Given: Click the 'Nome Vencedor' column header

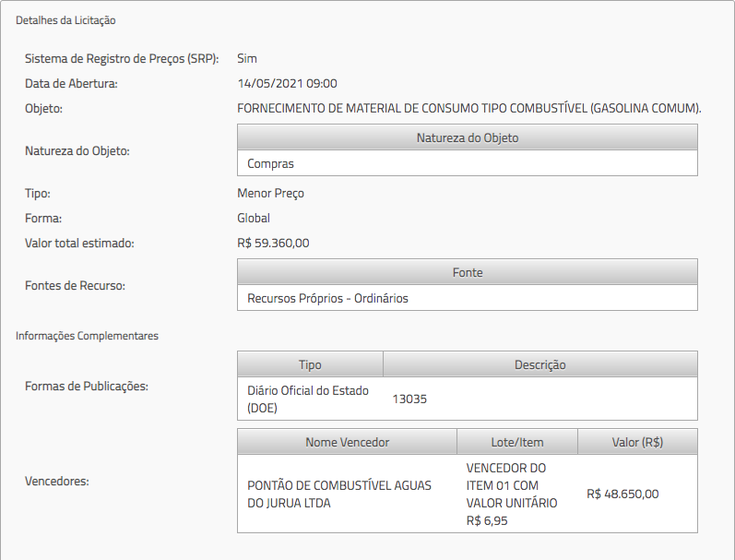Looking at the screenshot, I should (347, 442).
